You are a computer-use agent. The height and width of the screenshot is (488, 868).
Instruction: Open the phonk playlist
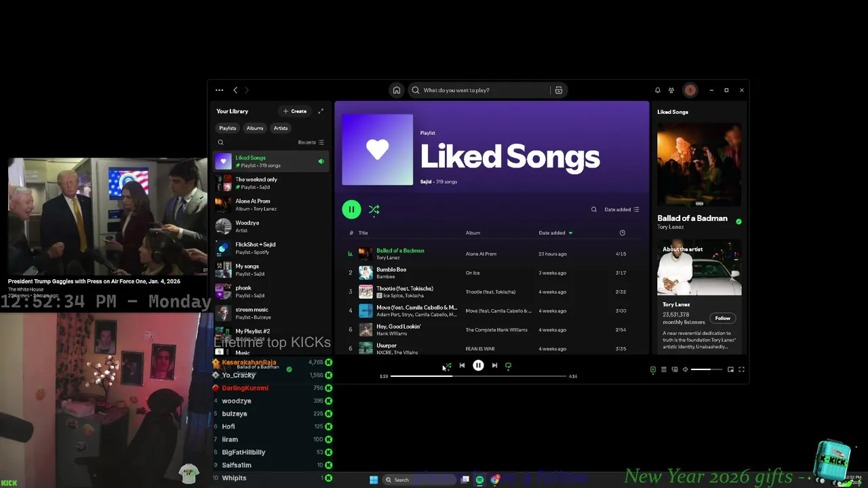click(x=271, y=291)
